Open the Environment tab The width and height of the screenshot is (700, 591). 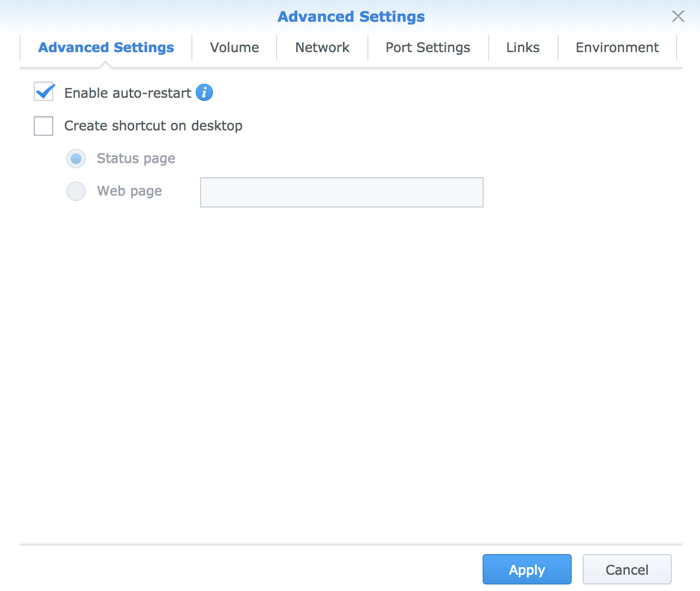tap(617, 48)
